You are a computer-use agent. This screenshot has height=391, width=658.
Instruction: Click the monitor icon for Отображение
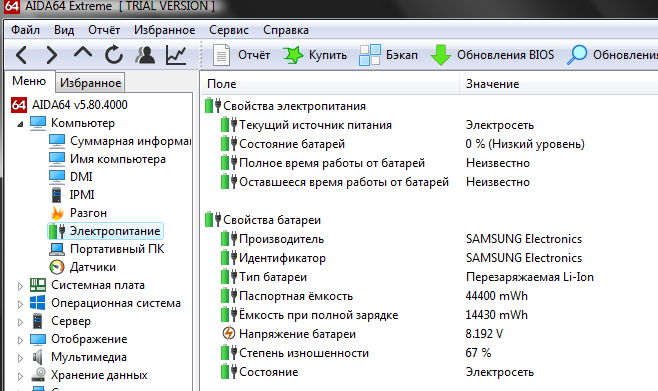tap(38, 339)
